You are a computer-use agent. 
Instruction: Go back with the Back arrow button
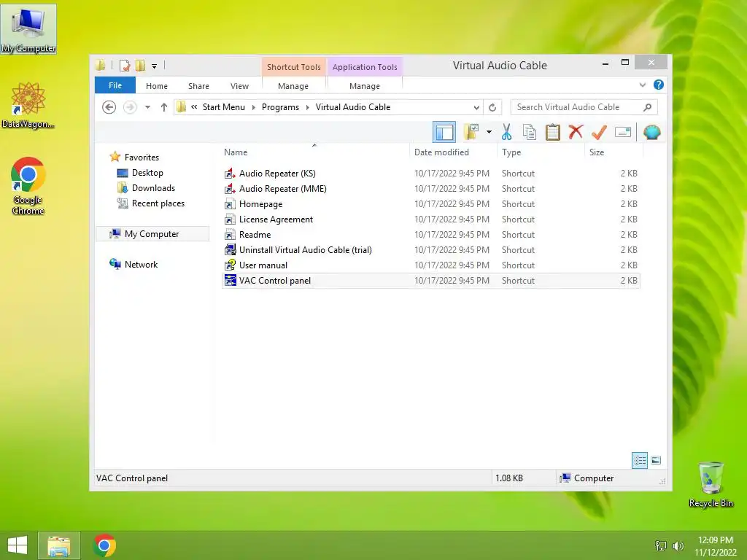(x=109, y=107)
